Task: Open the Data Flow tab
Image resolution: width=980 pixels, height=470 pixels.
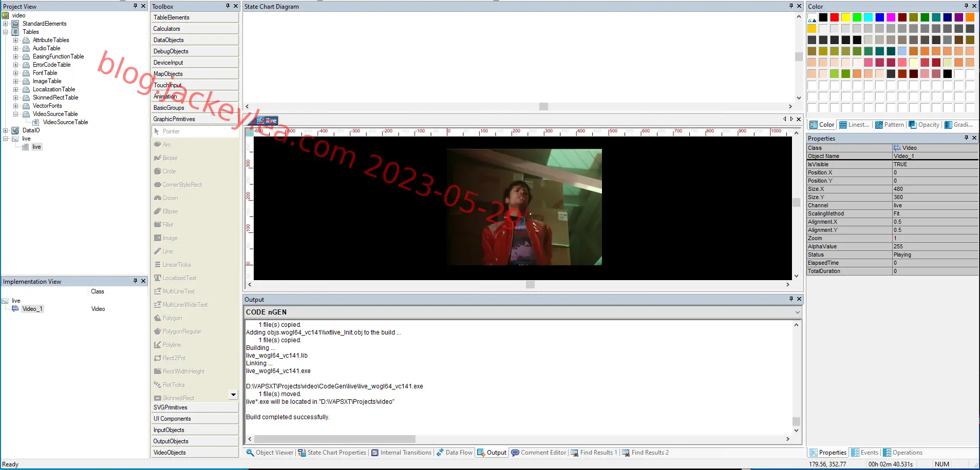Action: pyautogui.click(x=455, y=453)
